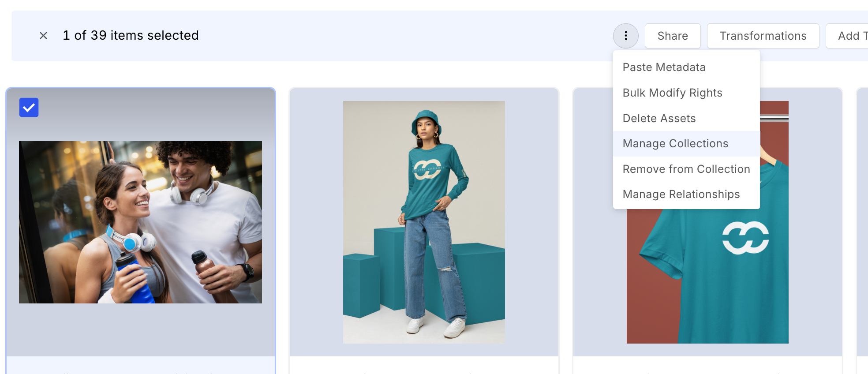Open the fitness couple photo thumbnail
868x374 pixels.
click(x=140, y=222)
